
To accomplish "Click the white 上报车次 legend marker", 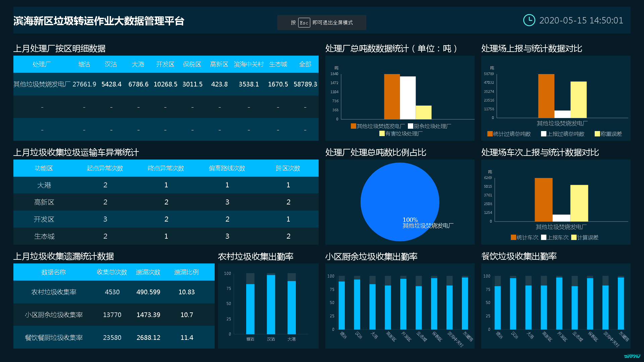I will [544, 237].
